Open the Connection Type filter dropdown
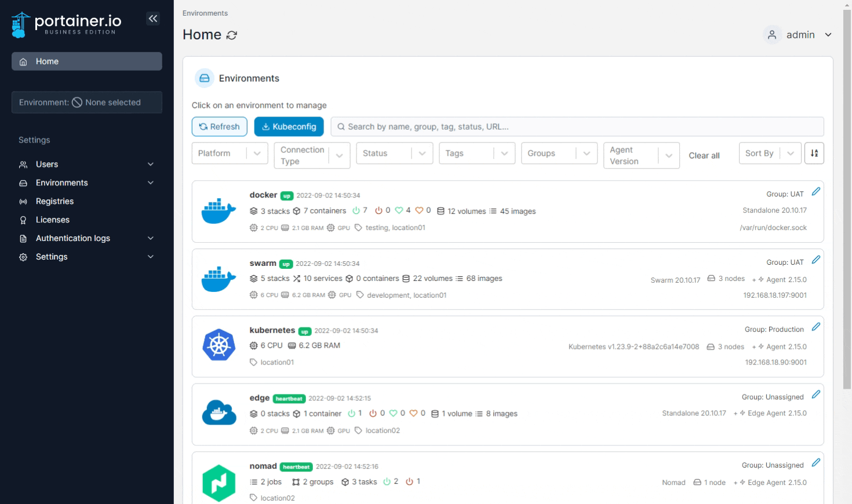Image resolution: width=852 pixels, height=504 pixels. pyautogui.click(x=312, y=155)
